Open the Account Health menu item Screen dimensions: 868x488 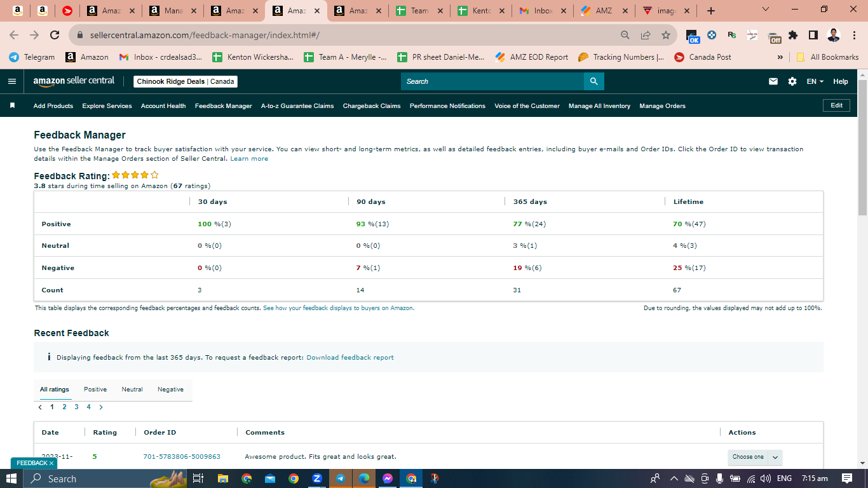click(163, 106)
